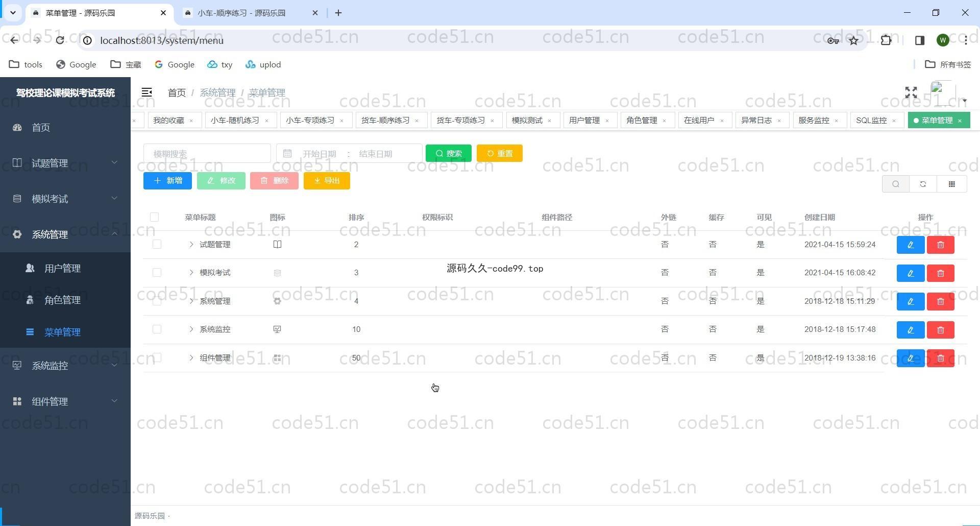Expand 系统监控 table row chevron
This screenshot has width=980, height=526.
pos(191,329)
